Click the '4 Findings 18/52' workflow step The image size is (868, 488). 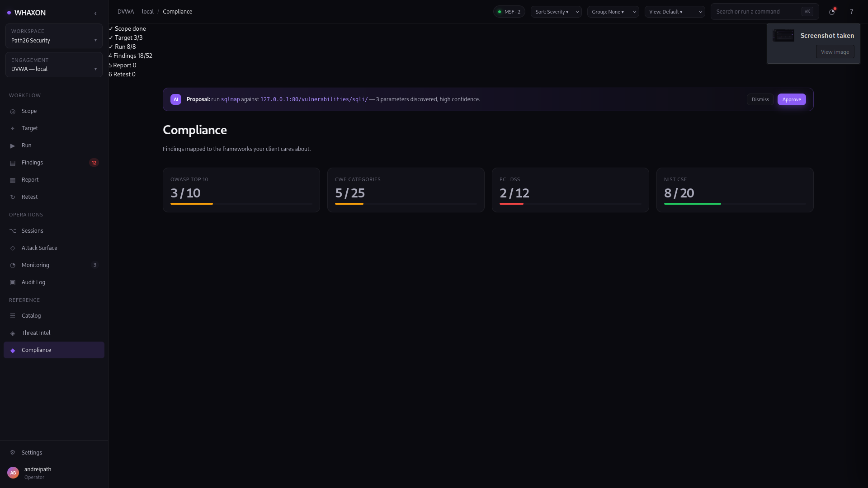pyautogui.click(x=131, y=56)
